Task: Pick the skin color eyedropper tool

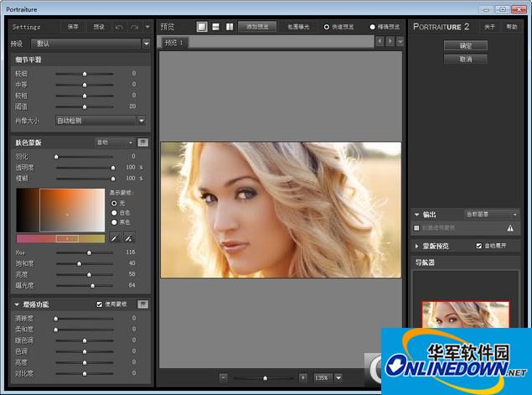Action: 115,238
